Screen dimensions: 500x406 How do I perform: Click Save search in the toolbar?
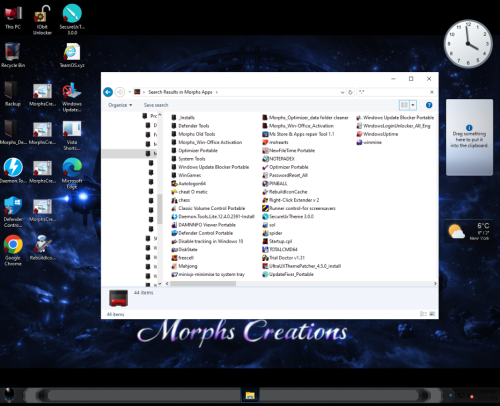coord(156,105)
